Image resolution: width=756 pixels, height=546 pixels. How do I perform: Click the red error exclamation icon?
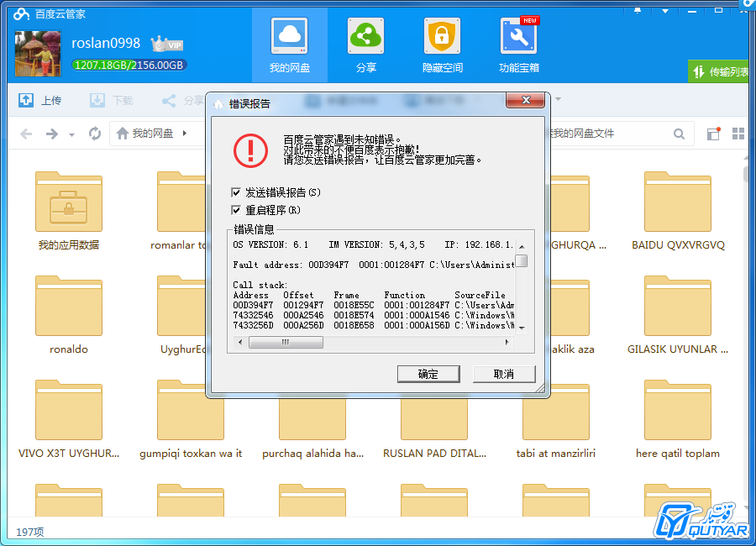click(250, 150)
